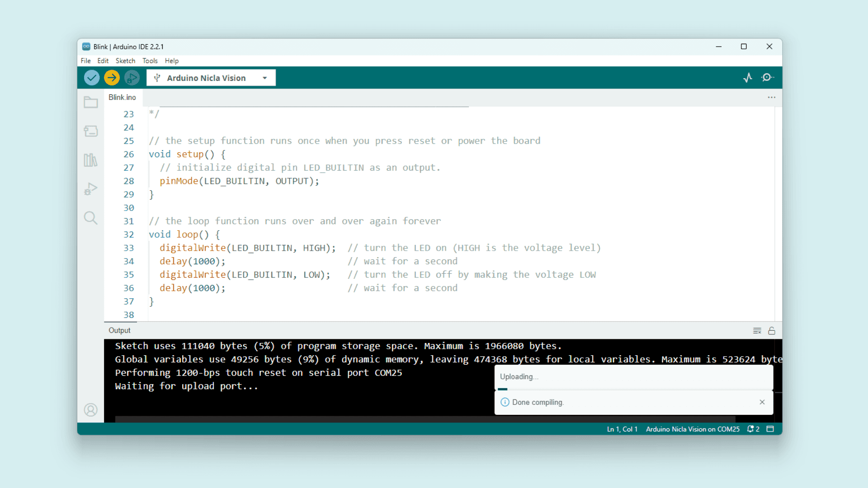Open the Debug panel sidebar icon
The height and width of the screenshot is (488, 868).
tap(90, 188)
